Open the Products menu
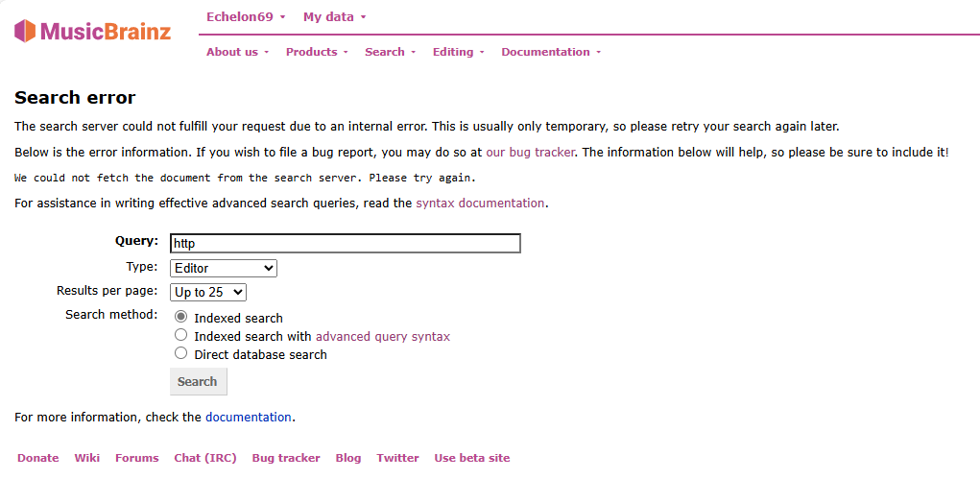The width and height of the screenshot is (980, 503). (x=317, y=52)
